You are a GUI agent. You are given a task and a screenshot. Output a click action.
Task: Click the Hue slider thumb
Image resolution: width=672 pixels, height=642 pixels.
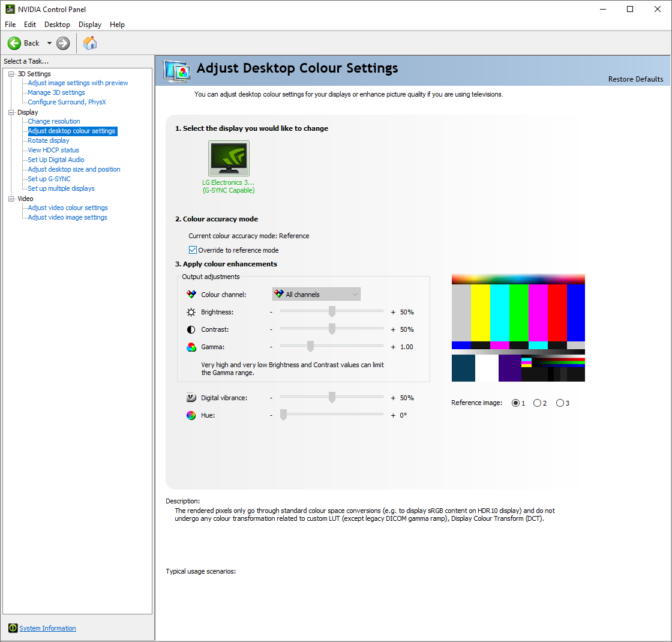pyautogui.click(x=283, y=415)
